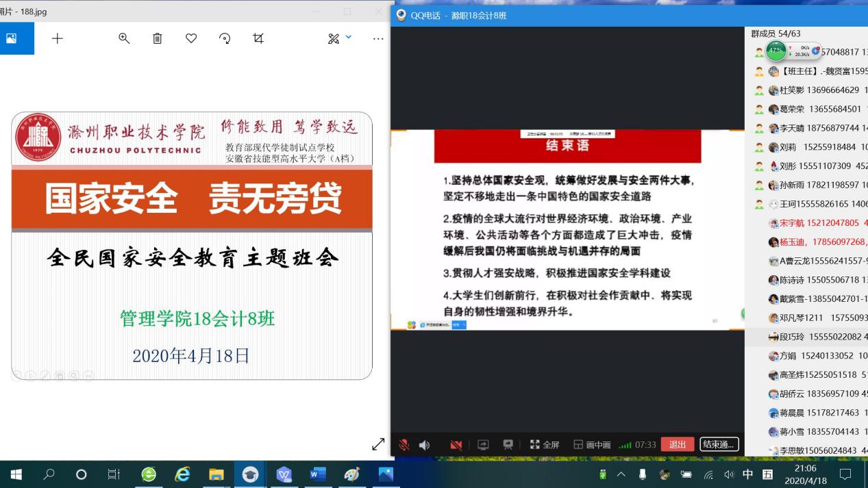Viewport: 868px width, 488px height.
Task: Show hidden system tray icons
Action: pos(621,474)
